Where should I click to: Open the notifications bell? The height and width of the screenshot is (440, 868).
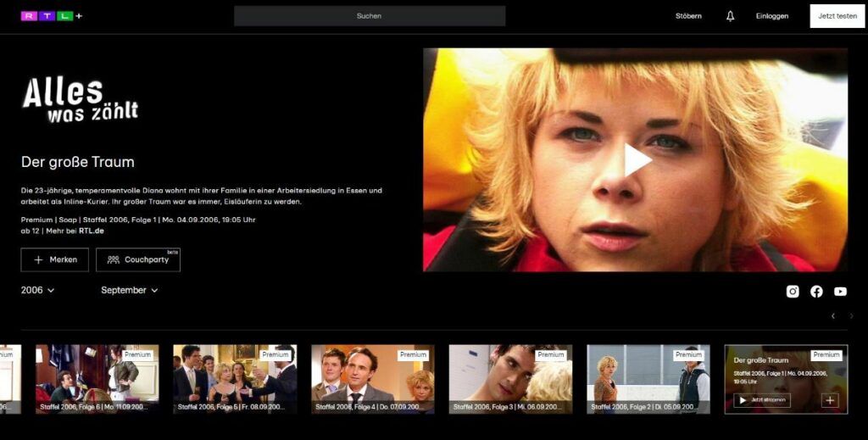[x=730, y=16]
